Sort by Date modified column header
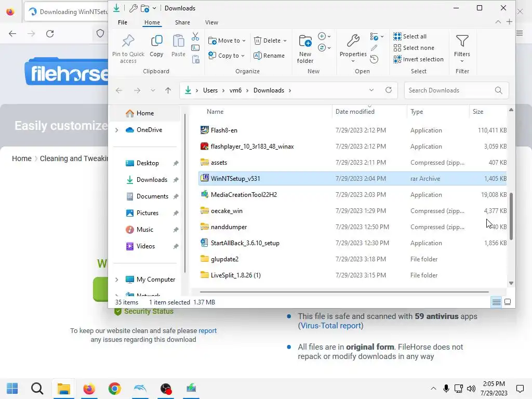532x399 pixels. [369, 112]
